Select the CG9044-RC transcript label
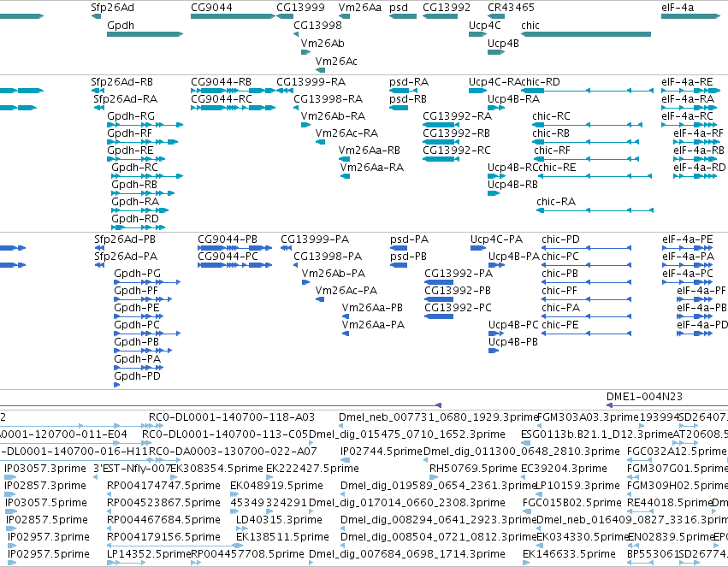The width and height of the screenshot is (728, 567). coord(221,99)
